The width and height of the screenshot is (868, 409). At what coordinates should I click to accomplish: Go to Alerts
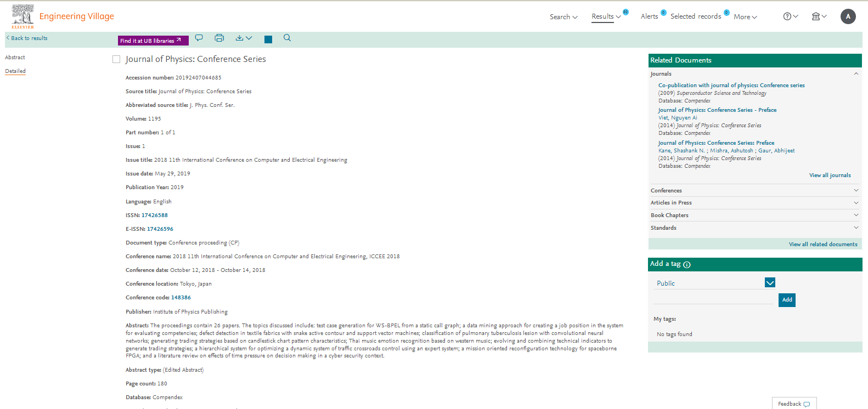click(649, 16)
